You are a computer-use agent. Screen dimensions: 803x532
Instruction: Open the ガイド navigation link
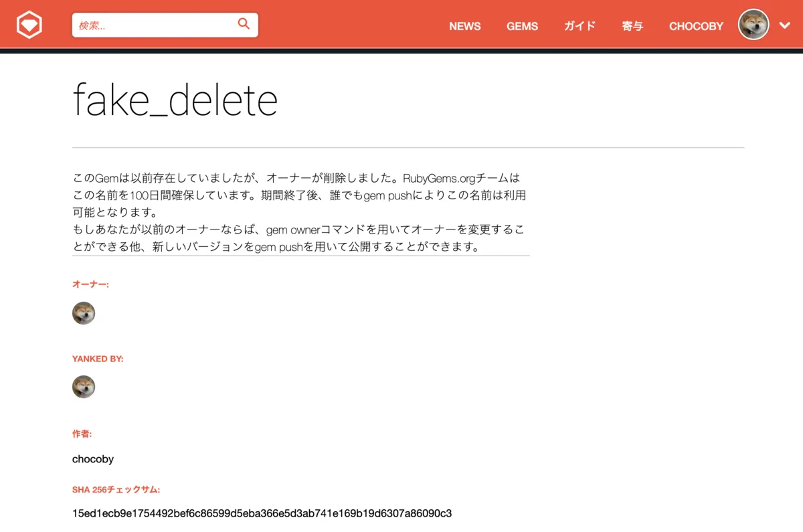(x=579, y=26)
